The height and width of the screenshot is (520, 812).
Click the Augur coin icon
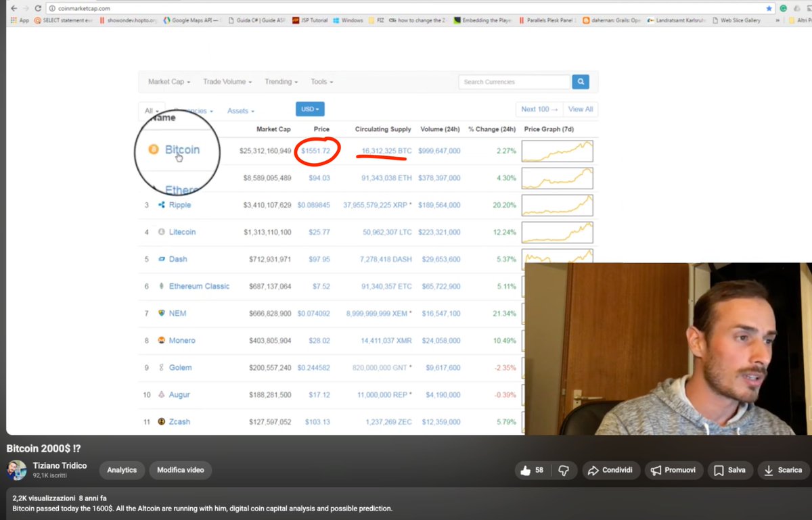162,394
